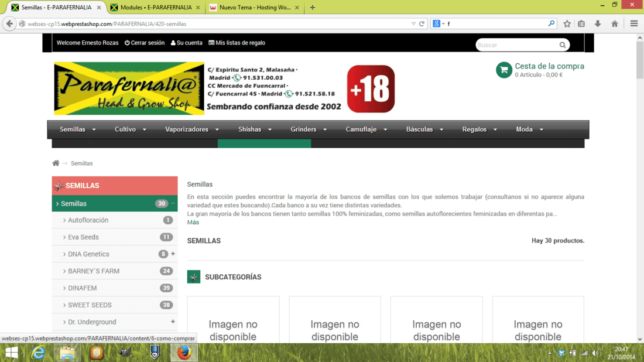Open the Camuflaje menu item

pyautogui.click(x=361, y=129)
